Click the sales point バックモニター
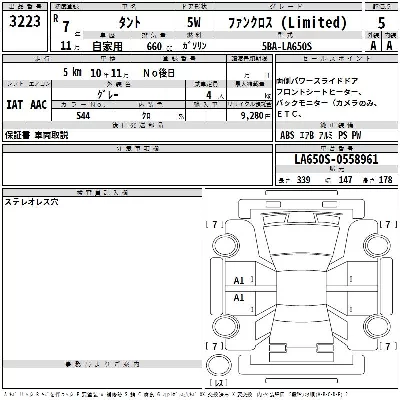Viewport: 400px width, 400px height. coord(302,103)
